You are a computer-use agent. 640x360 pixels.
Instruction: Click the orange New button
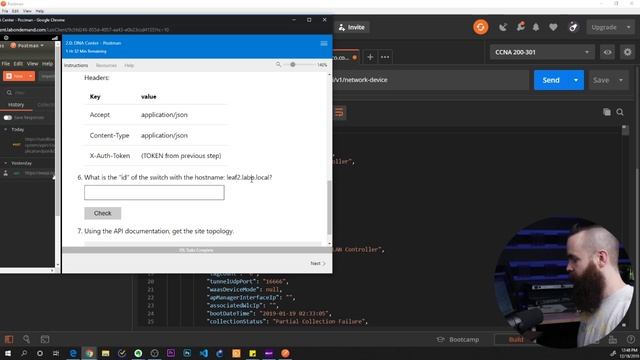[x=15, y=76]
